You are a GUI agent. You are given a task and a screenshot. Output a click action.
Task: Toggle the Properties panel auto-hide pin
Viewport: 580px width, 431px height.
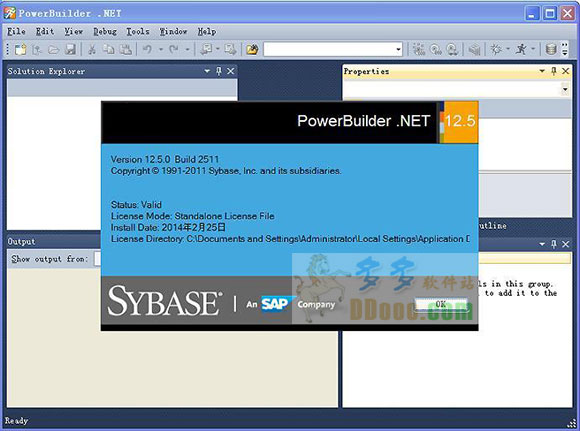tap(554, 71)
